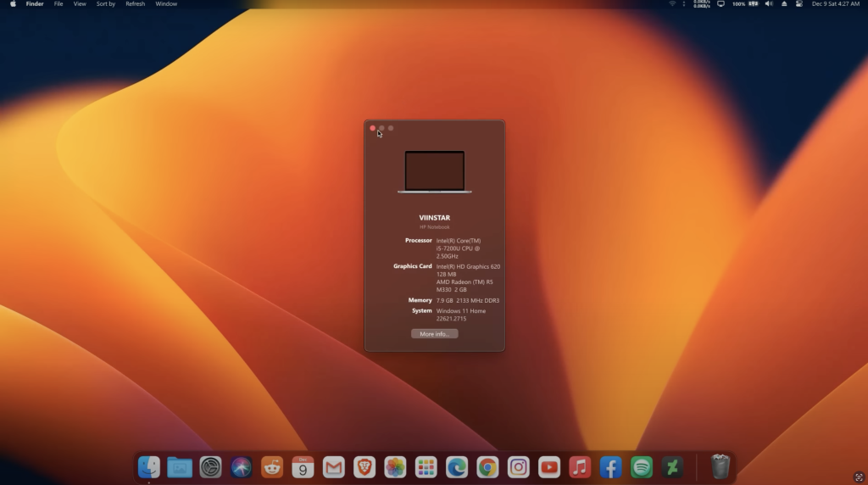Select Refresh in the menu bar

point(135,4)
